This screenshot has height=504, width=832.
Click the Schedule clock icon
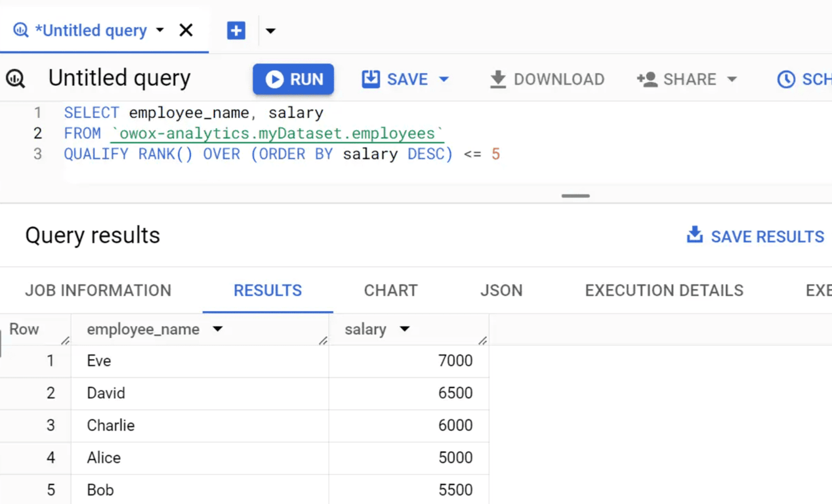tap(786, 79)
